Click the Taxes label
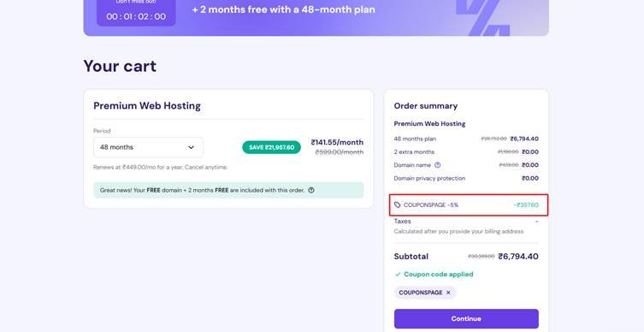This screenshot has width=644, height=332. click(x=402, y=221)
